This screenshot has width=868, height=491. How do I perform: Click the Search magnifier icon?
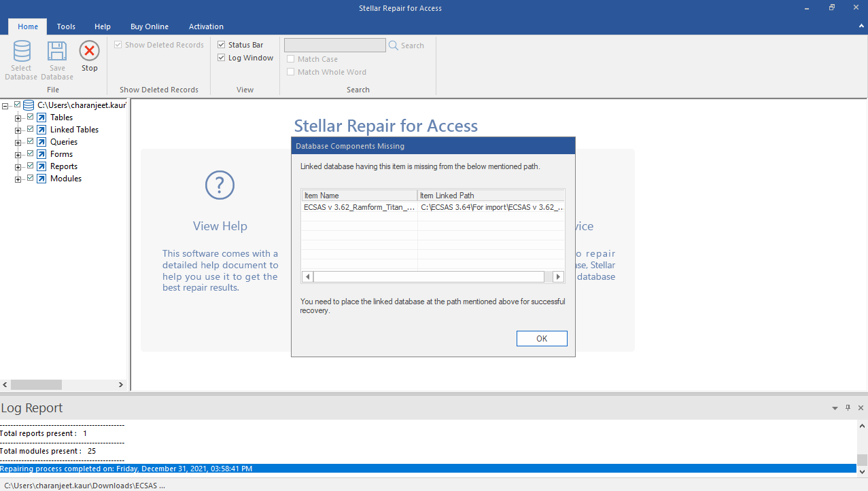coord(393,46)
